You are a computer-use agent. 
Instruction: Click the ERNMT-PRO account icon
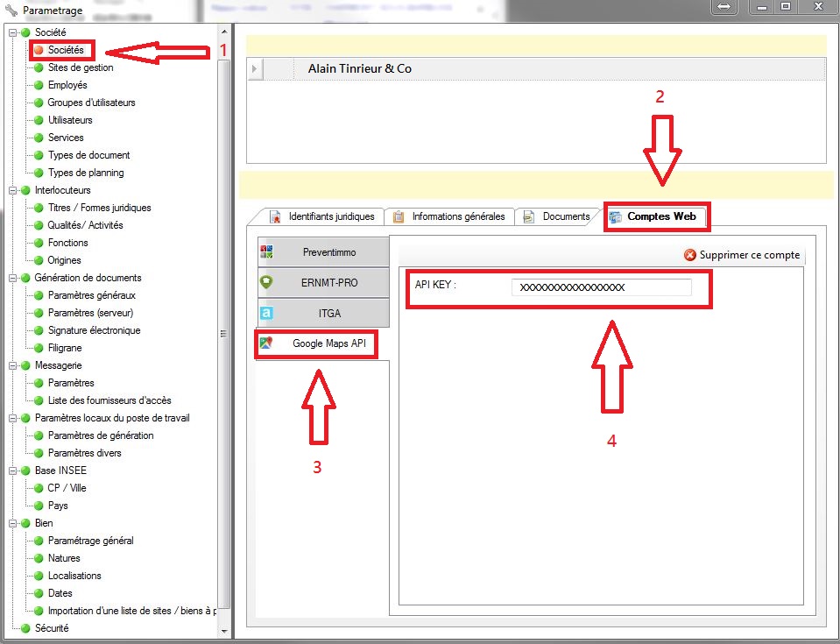click(266, 282)
